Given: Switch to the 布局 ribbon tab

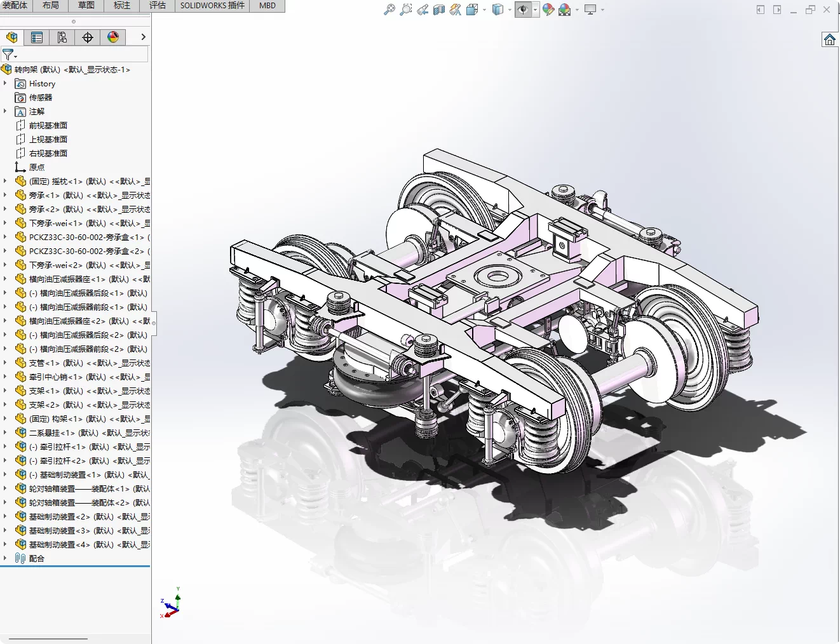Looking at the screenshot, I should point(51,6).
